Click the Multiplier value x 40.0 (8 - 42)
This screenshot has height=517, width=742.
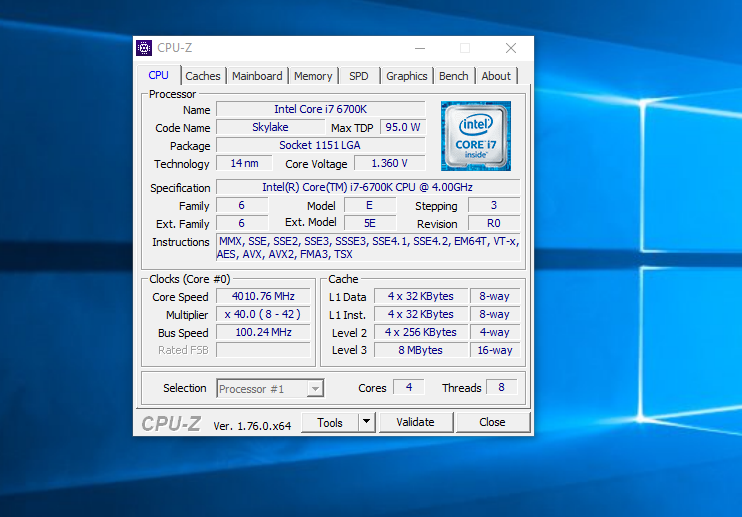263,314
